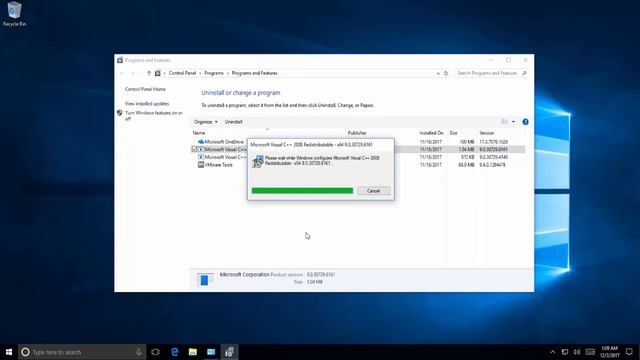Click the taskbar Type here to search box
This screenshot has height=360, width=640.
[x=82, y=352]
